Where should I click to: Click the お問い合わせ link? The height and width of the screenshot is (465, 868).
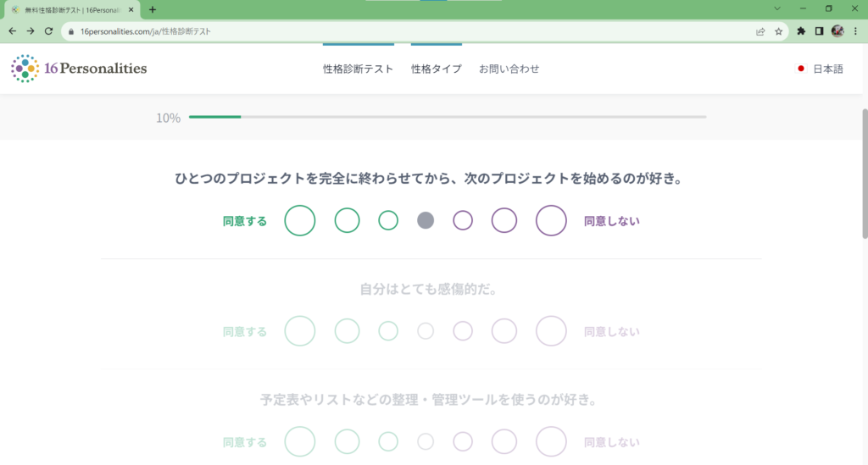(x=509, y=69)
